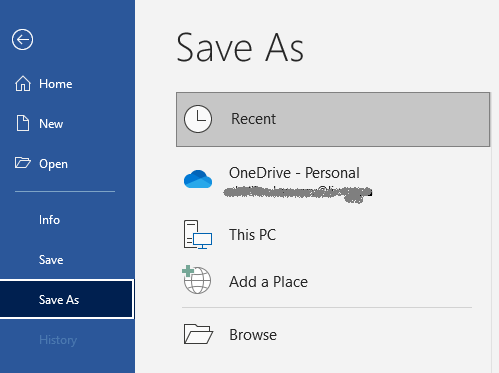
Task: Select the Save As sidebar item
Action: click(x=67, y=299)
